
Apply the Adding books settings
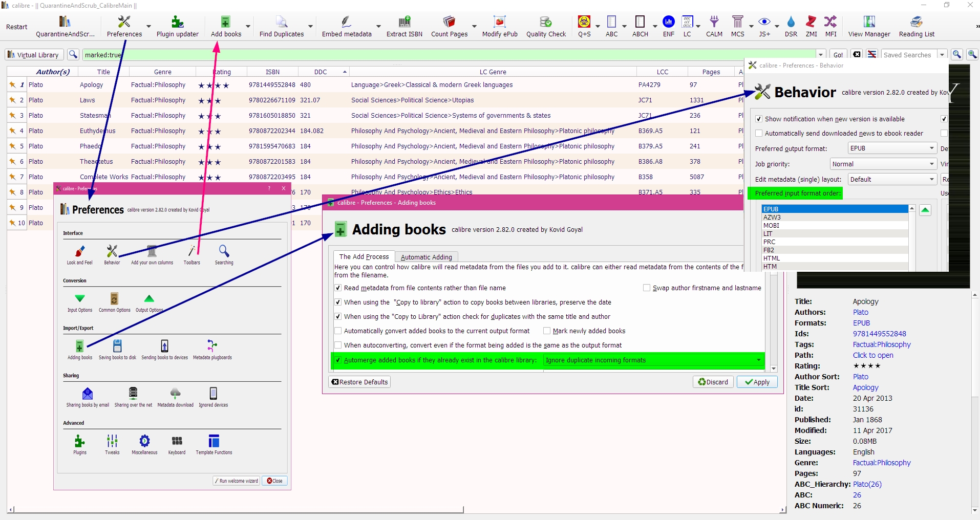pos(757,382)
